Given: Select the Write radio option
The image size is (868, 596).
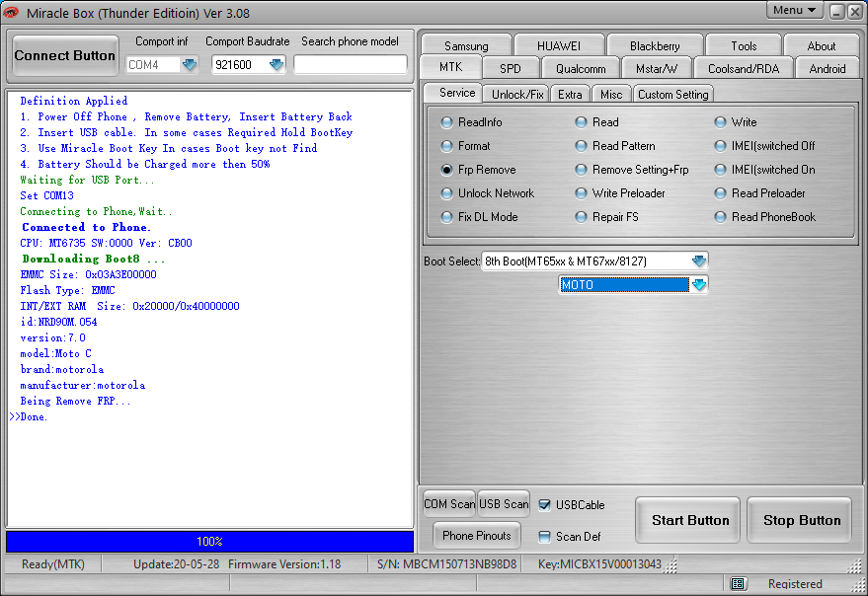Looking at the screenshot, I should pos(720,122).
